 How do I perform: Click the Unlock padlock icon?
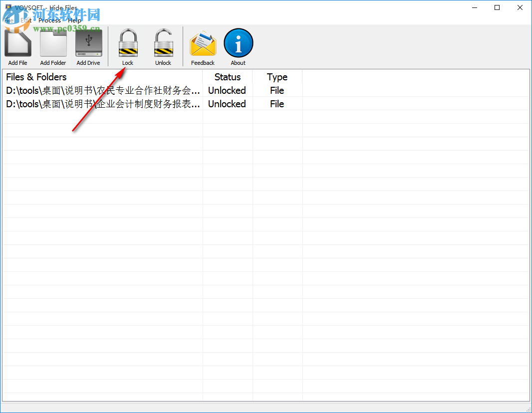[x=163, y=43]
